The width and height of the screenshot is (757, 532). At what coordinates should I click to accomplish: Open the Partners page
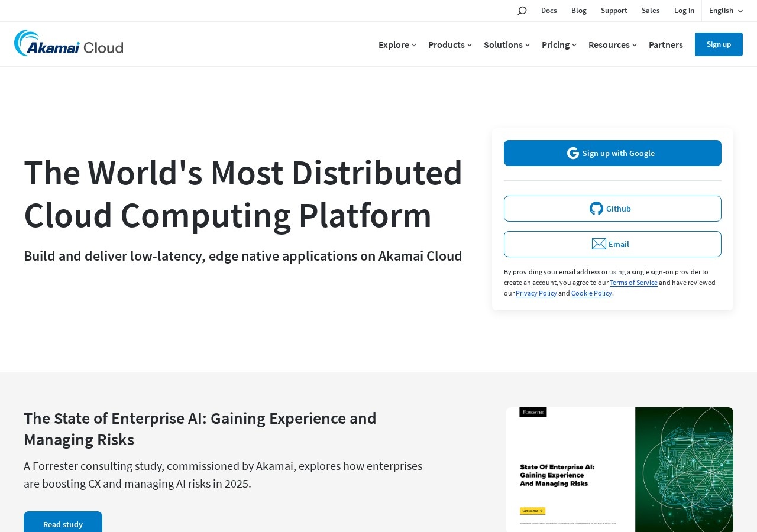[x=666, y=44]
